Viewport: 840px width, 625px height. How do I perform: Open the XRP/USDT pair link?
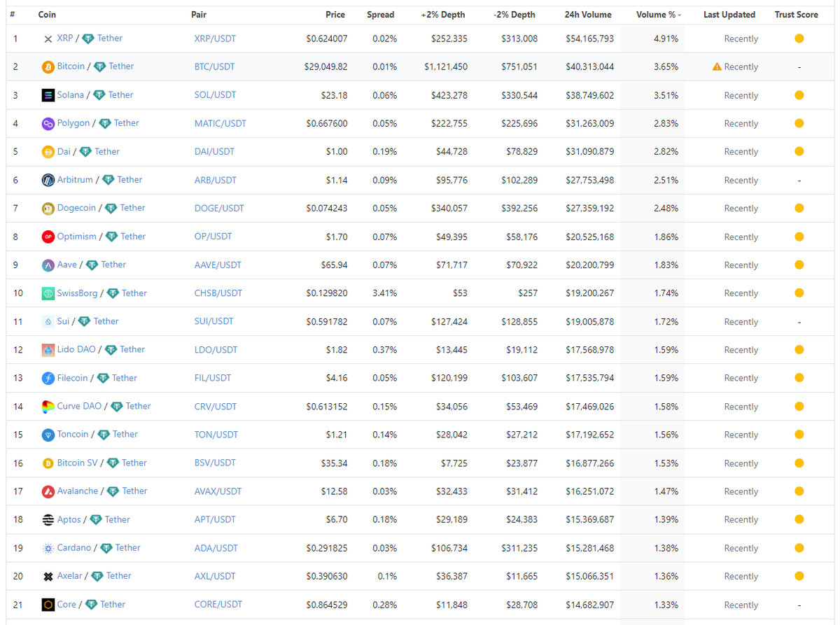pos(215,38)
